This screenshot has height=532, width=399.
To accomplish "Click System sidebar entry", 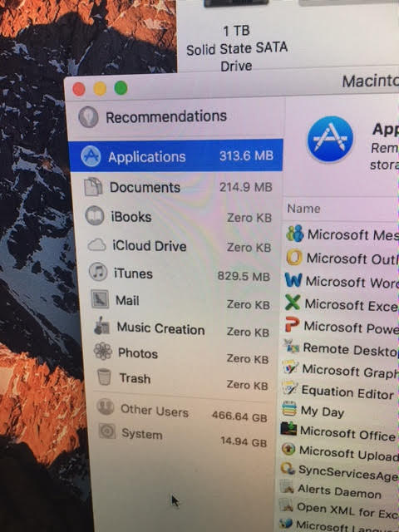I will coord(183,437).
